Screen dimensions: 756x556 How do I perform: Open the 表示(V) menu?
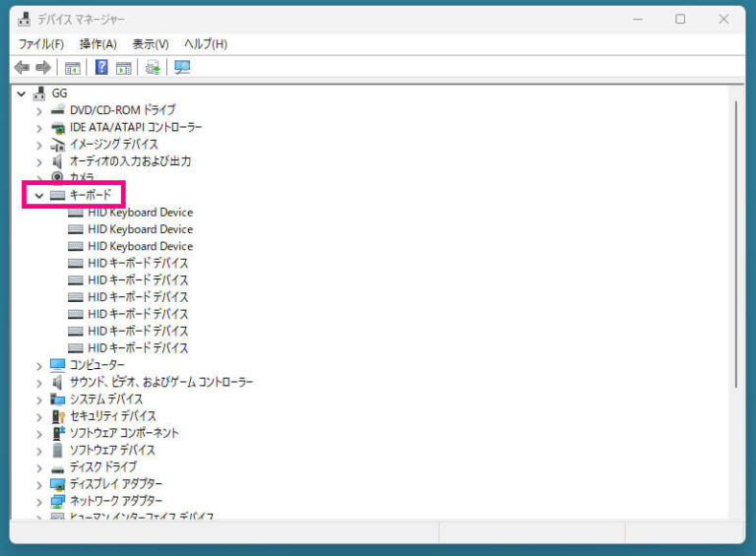[151, 44]
